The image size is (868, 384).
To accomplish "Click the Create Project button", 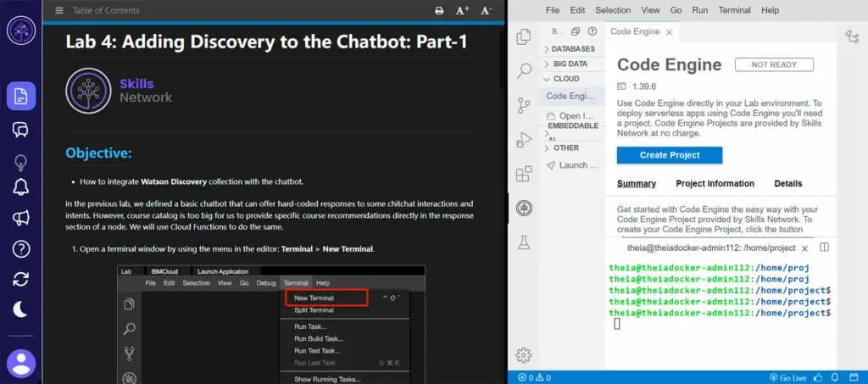I will (x=670, y=155).
